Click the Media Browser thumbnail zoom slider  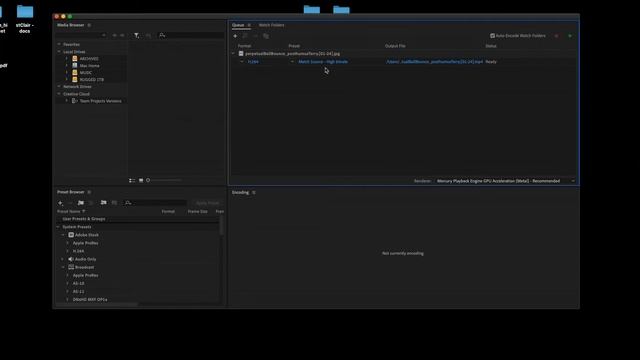pyautogui.click(x=164, y=180)
